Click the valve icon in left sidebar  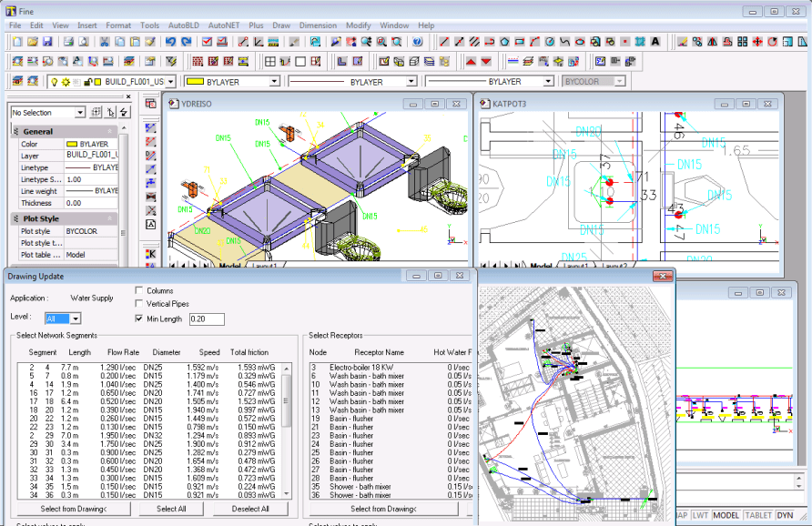point(151,197)
